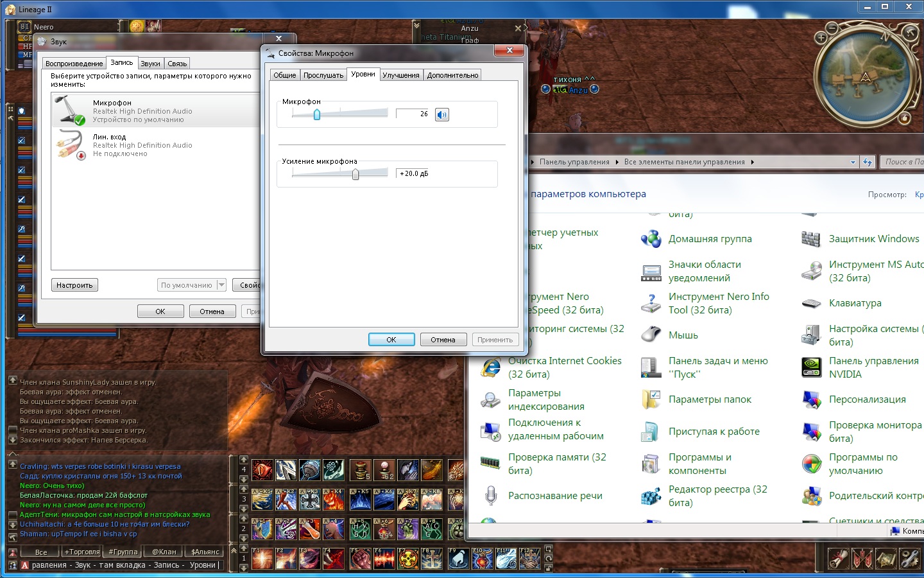Expand the chat window with the up chevron

tap(12, 453)
